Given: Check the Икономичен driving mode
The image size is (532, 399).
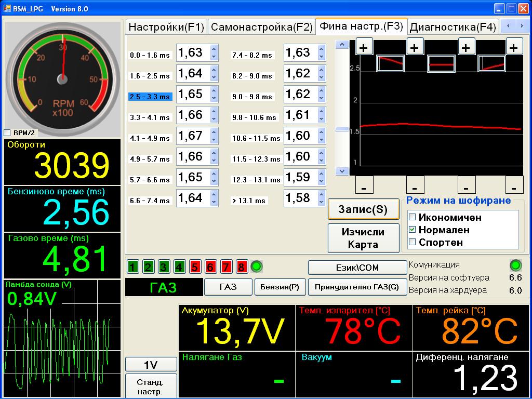Looking at the screenshot, I should [x=413, y=217].
